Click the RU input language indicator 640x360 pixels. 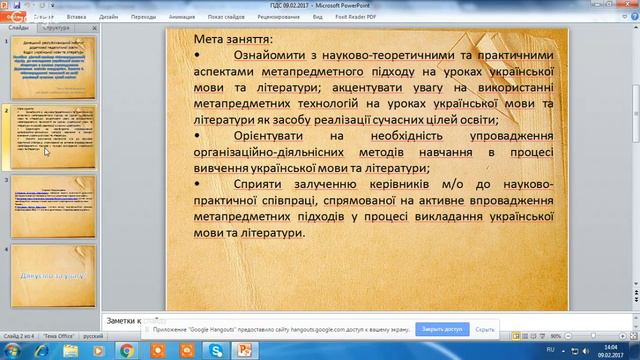pos(550,350)
